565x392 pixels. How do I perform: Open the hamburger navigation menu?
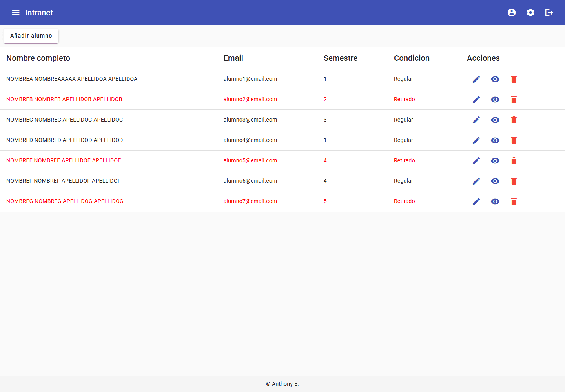point(16,13)
